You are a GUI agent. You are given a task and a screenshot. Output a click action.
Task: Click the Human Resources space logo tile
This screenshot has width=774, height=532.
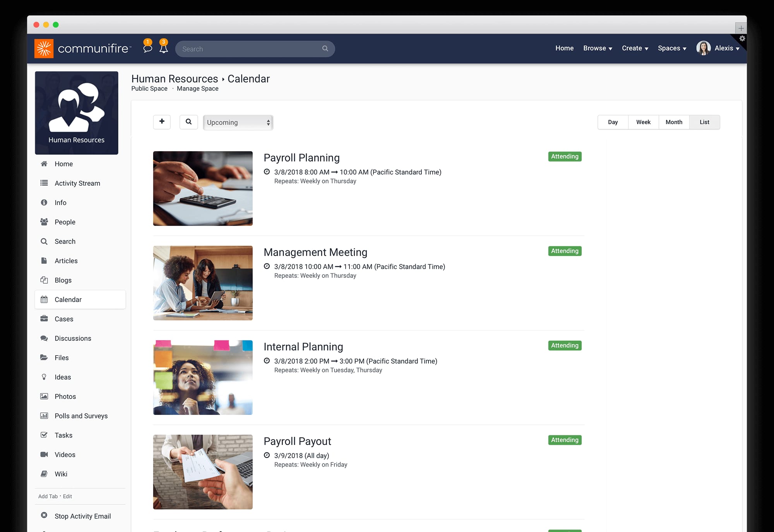coord(77,113)
